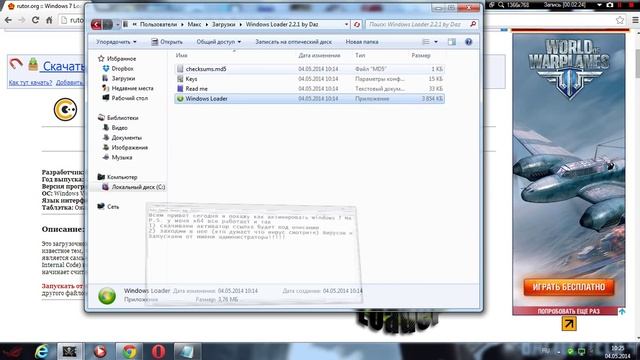Click the browser back arrow

[8, 20]
